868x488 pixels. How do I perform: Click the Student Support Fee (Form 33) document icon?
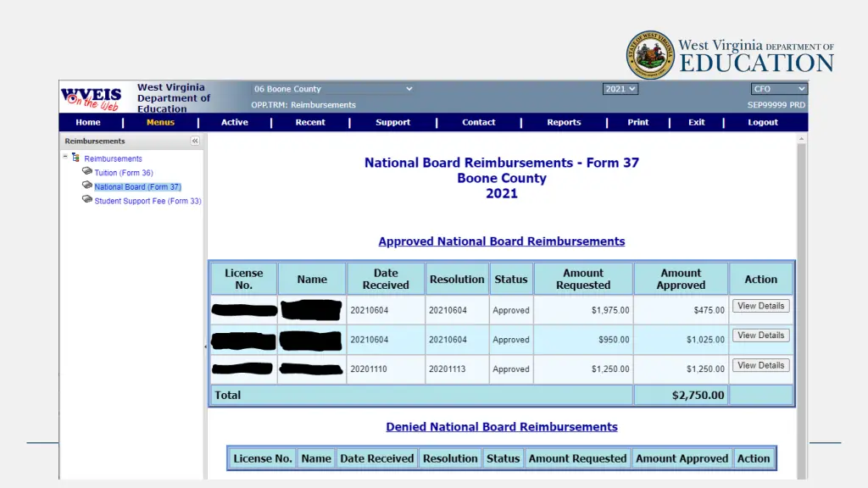pos(87,199)
